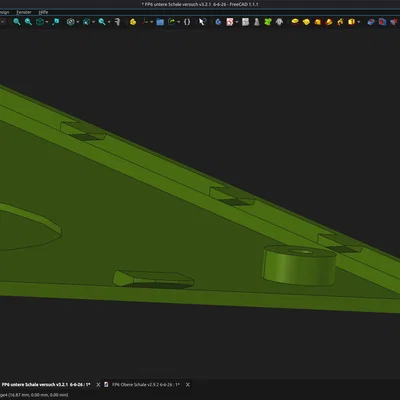This screenshot has width=400, height=400.
Task: Click the Additive Primitive box icon
Action: 351,22
